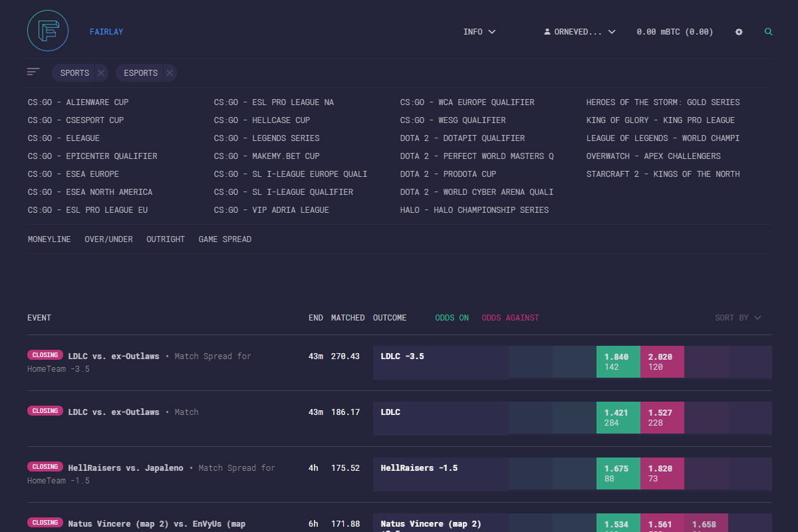Viewport: 798px width, 532px height.
Task: Open the settings gear icon
Action: point(739,32)
